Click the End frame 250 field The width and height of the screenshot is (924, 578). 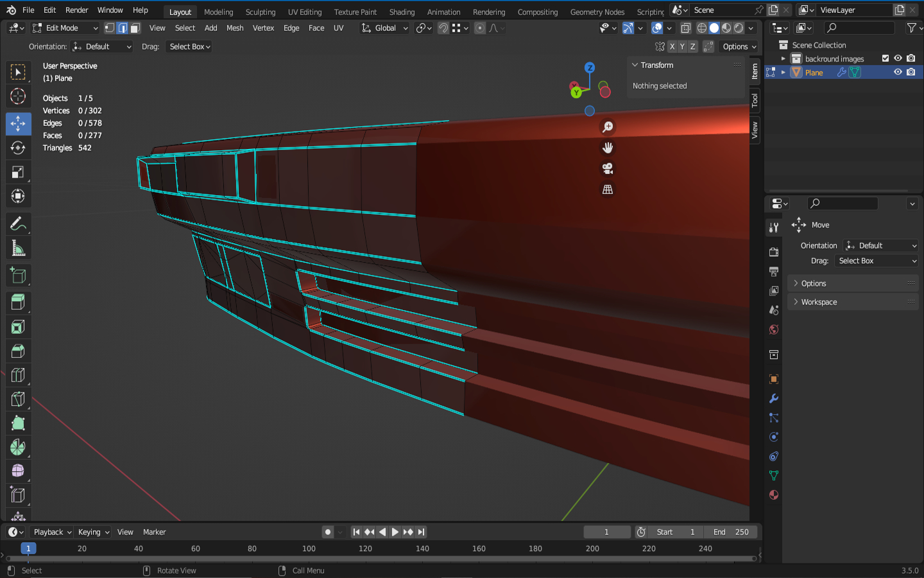731,532
